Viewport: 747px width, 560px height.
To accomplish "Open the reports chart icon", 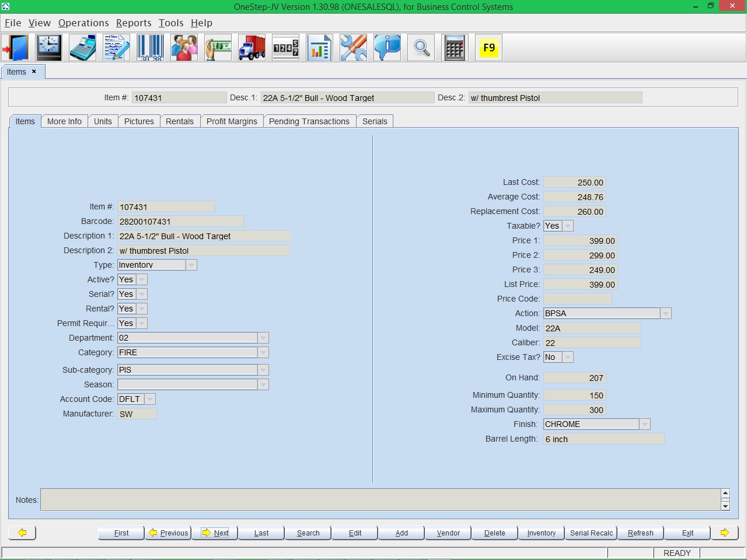I will click(319, 48).
